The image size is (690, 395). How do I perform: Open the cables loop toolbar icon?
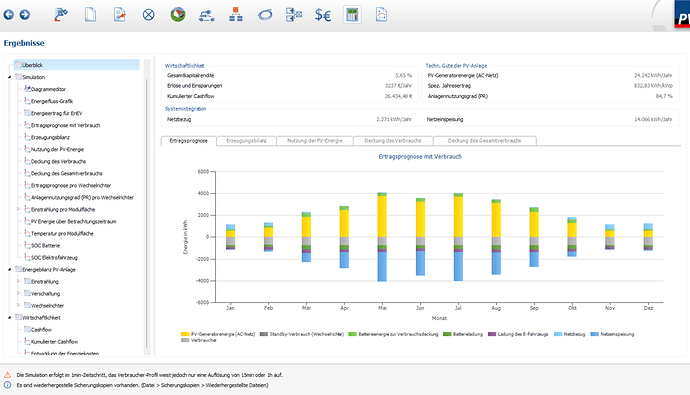(x=265, y=15)
